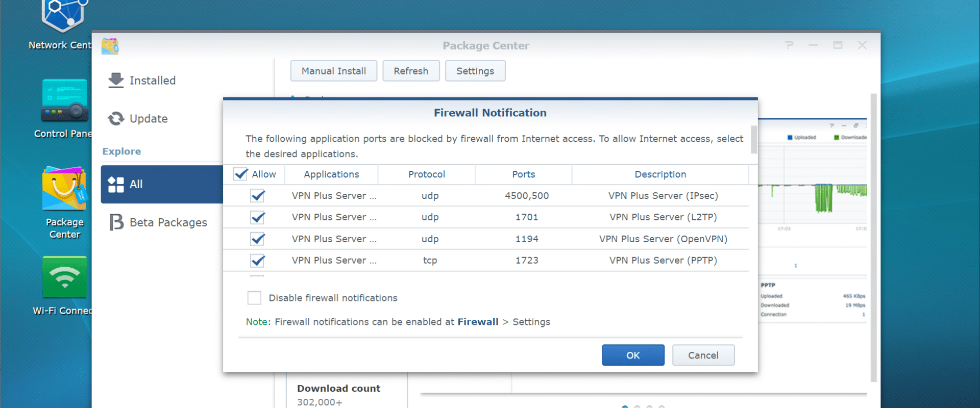
Task: Click the firewall dialog message scrollbar
Action: [x=753, y=139]
